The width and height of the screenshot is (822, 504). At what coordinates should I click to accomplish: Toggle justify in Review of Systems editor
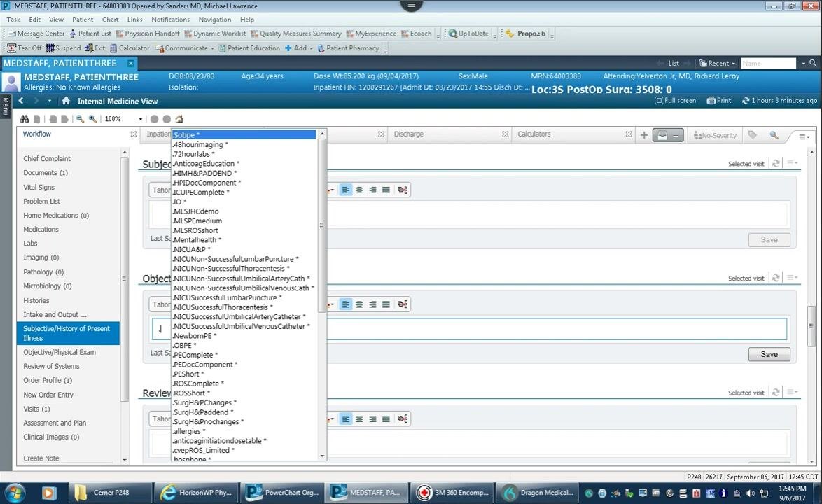click(386, 419)
